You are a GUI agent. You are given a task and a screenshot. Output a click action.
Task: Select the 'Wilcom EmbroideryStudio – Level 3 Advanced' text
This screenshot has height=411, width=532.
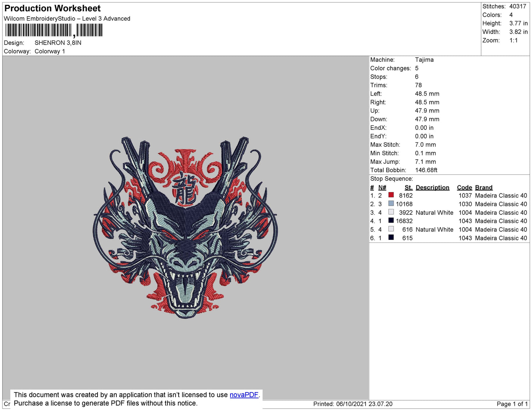[x=67, y=19]
